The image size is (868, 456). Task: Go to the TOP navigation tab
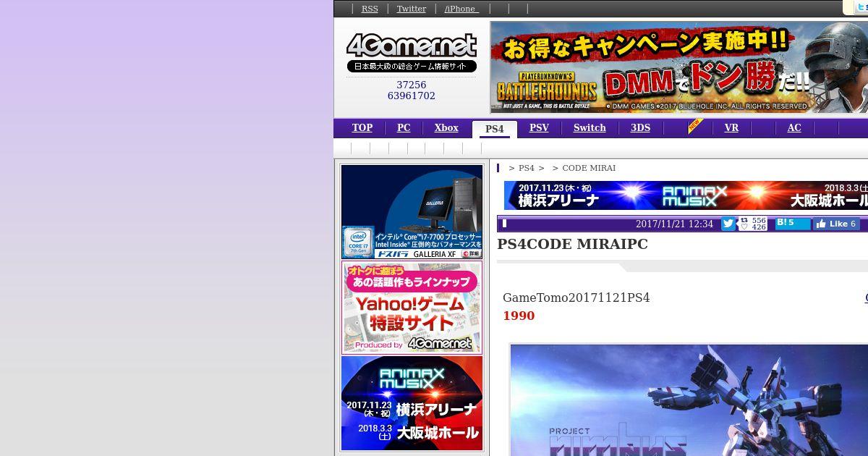click(x=362, y=127)
